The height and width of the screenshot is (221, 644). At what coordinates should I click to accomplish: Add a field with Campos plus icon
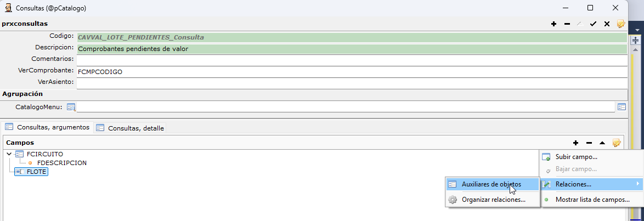[575, 143]
